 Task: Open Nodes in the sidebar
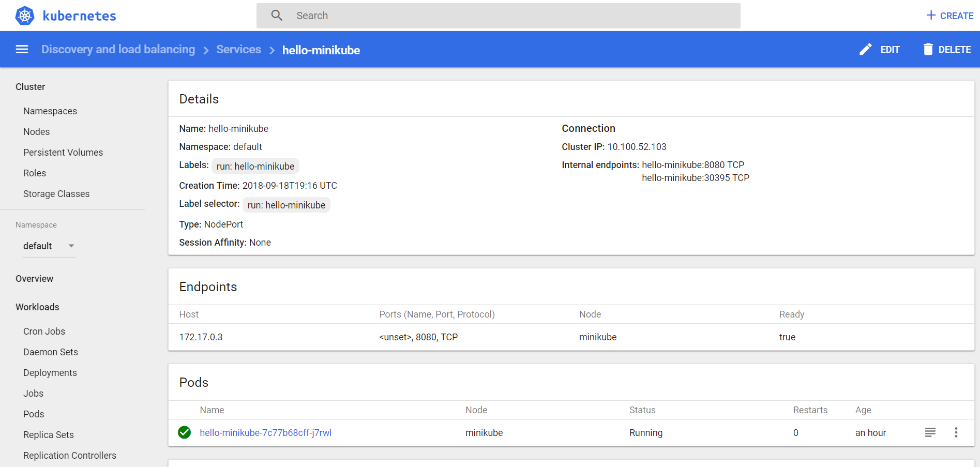36,132
